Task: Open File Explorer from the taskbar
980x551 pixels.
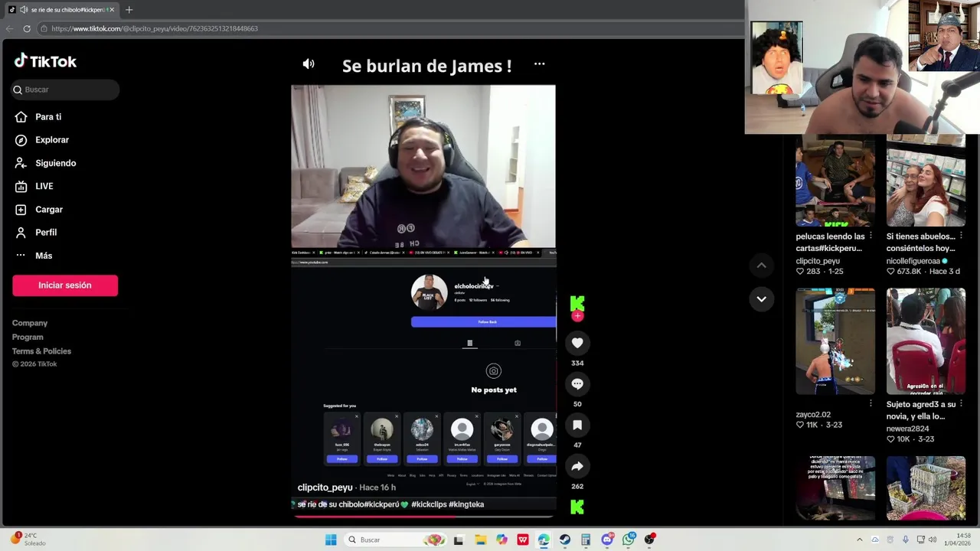Action: point(480,540)
